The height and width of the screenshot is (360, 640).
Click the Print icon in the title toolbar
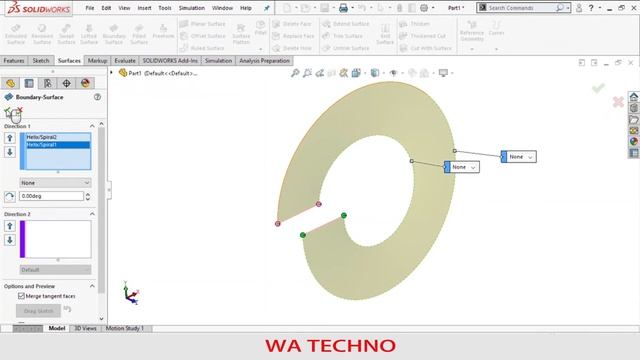[343, 8]
